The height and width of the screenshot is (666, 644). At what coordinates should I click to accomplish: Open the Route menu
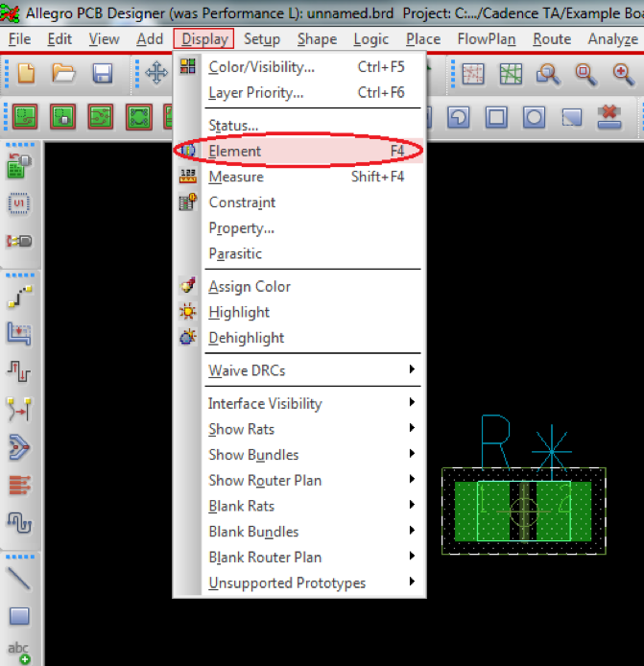pyautogui.click(x=552, y=39)
